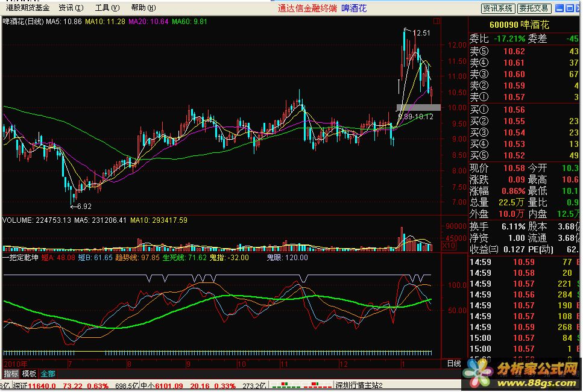Click the 12.51 high price marker

point(421,33)
